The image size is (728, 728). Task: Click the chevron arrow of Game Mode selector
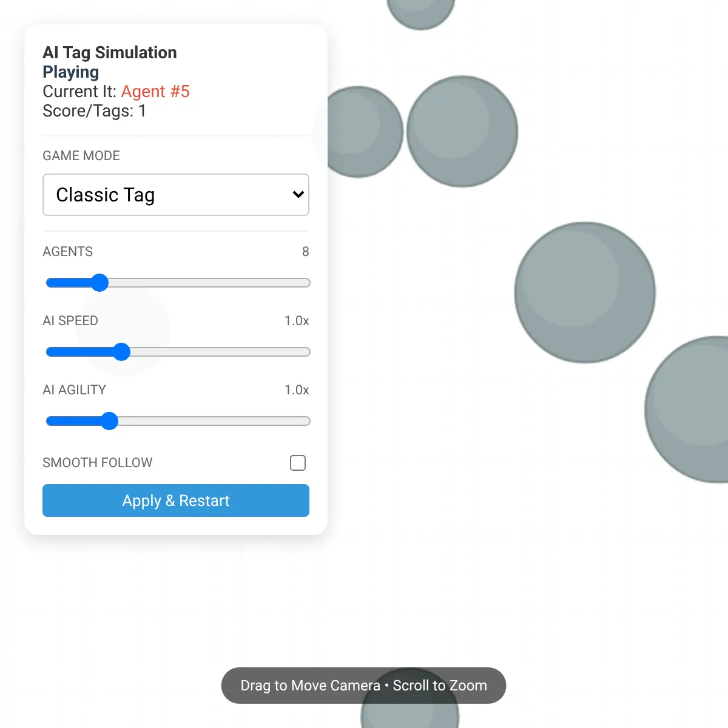(x=298, y=195)
